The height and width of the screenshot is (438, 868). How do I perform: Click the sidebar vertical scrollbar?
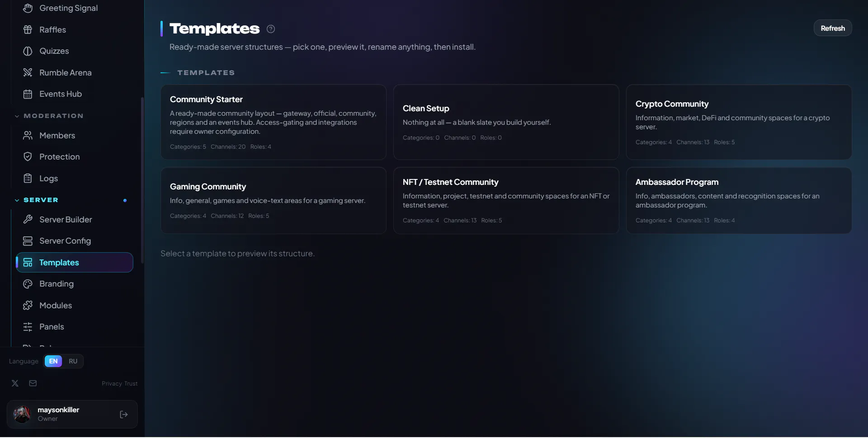142,181
